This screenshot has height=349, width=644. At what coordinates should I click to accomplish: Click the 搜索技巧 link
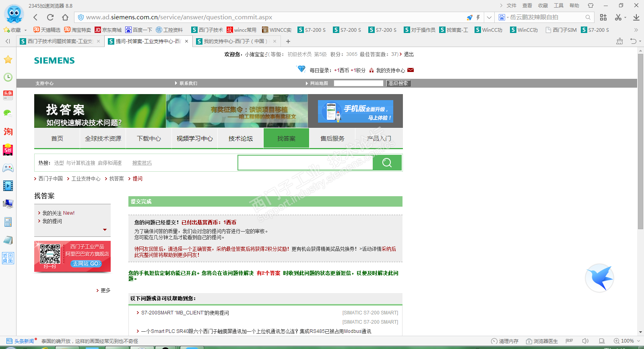pyautogui.click(x=142, y=163)
